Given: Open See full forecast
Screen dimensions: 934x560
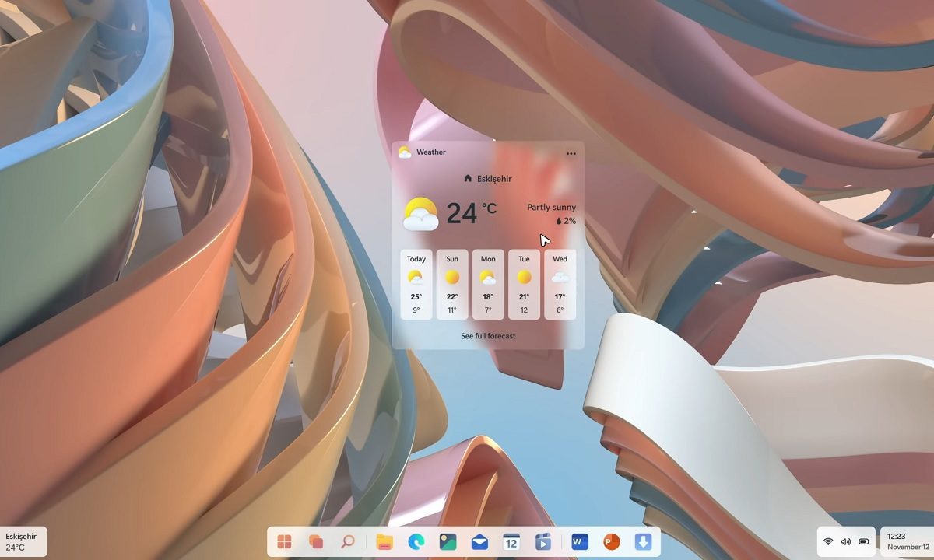Looking at the screenshot, I should pos(488,335).
